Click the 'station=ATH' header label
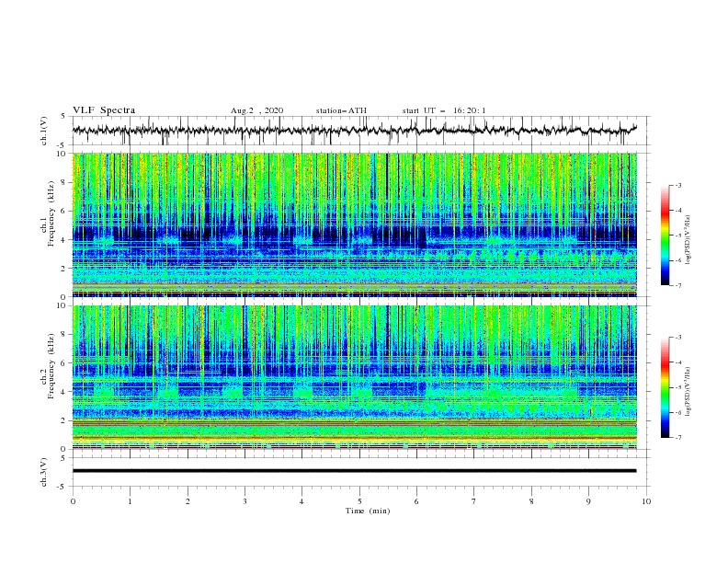Viewport: 728px width, 563px height. click(341, 110)
